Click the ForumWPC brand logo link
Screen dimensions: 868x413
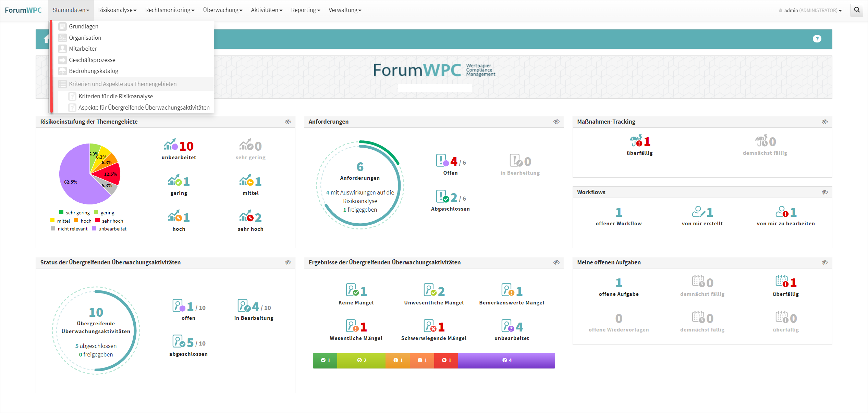coord(23,10)
